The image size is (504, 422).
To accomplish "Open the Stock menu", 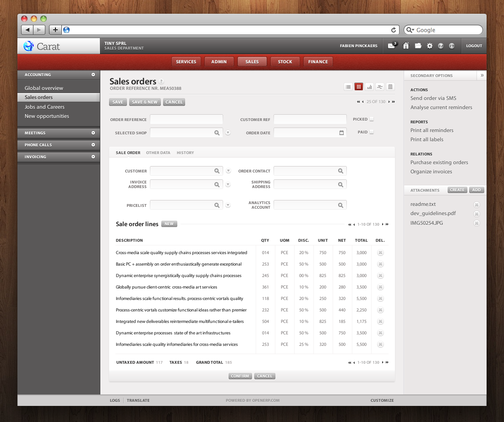I will tap(285, 61).
